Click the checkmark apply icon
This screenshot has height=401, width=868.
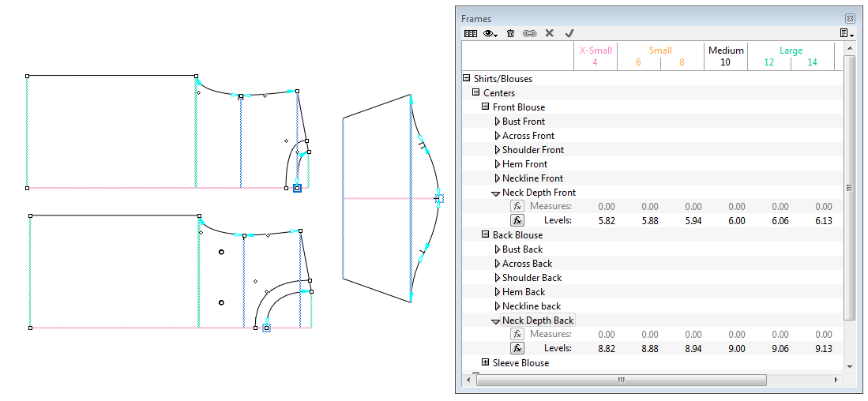coord(569,33)
